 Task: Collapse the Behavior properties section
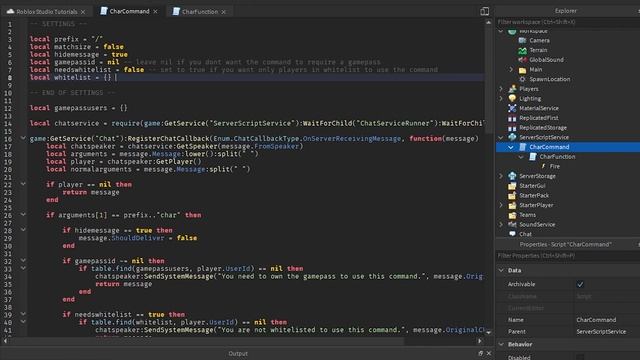tap(501, 344)
